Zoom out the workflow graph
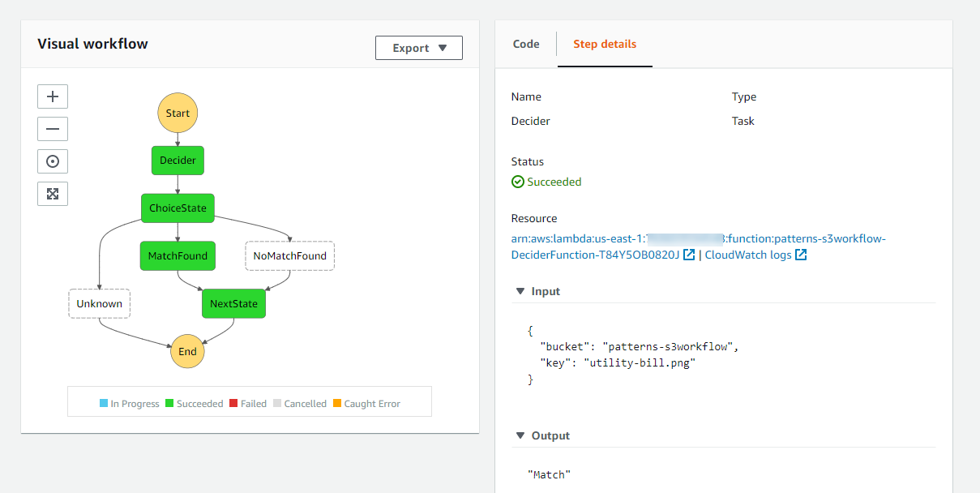Image resolution: width=980 pixels, height=493 pixels. 53,129
